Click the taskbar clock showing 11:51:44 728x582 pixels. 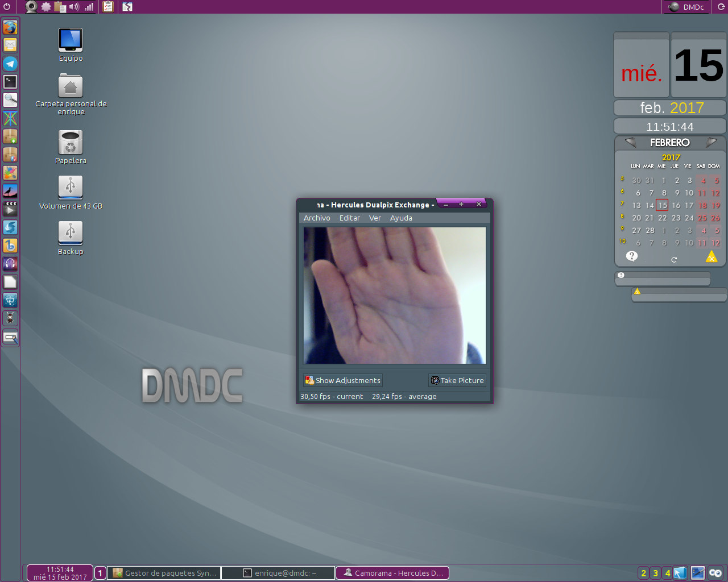pyautogui.click(x=60, y=573)
